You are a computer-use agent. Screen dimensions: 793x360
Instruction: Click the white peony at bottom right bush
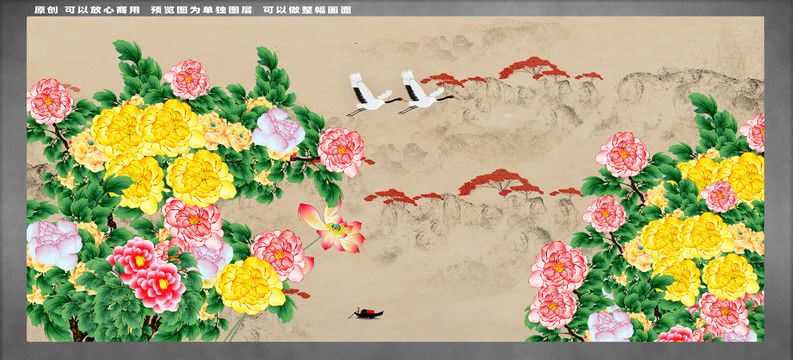point(610,325)
